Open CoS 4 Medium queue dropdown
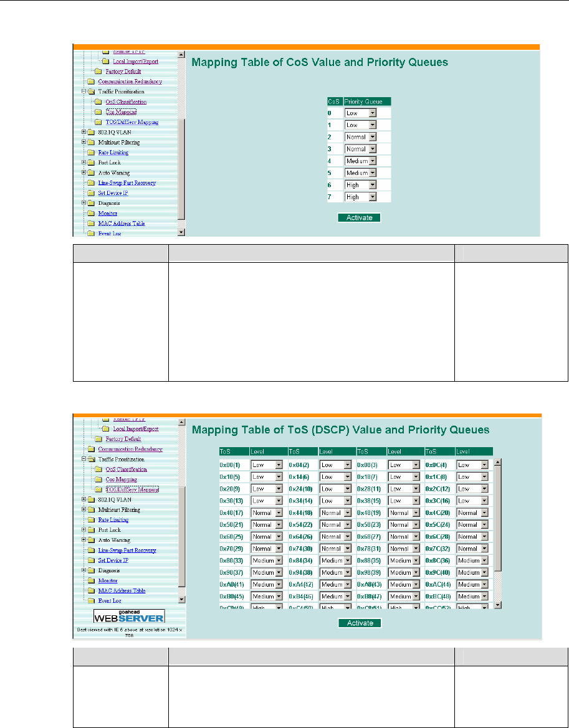Image resolution: width=569 pixels, height=728 pixels. pyautogui.click(x=360, y=161)
